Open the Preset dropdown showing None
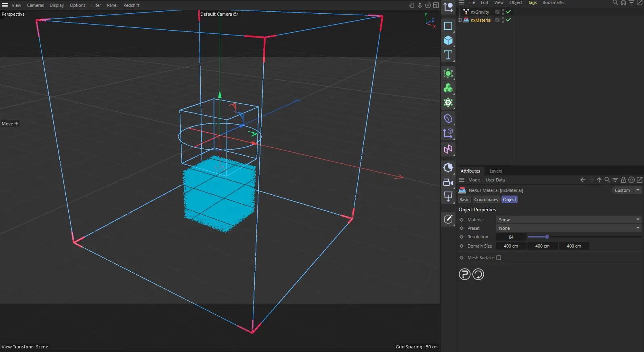This screenshot has width=644, height=352. coord(569,228)
